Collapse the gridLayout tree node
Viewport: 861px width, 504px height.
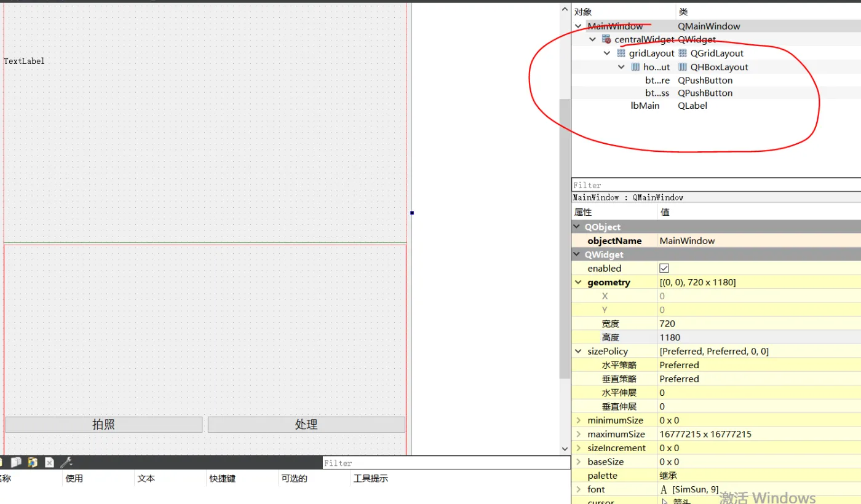click(x=607, y=53)
